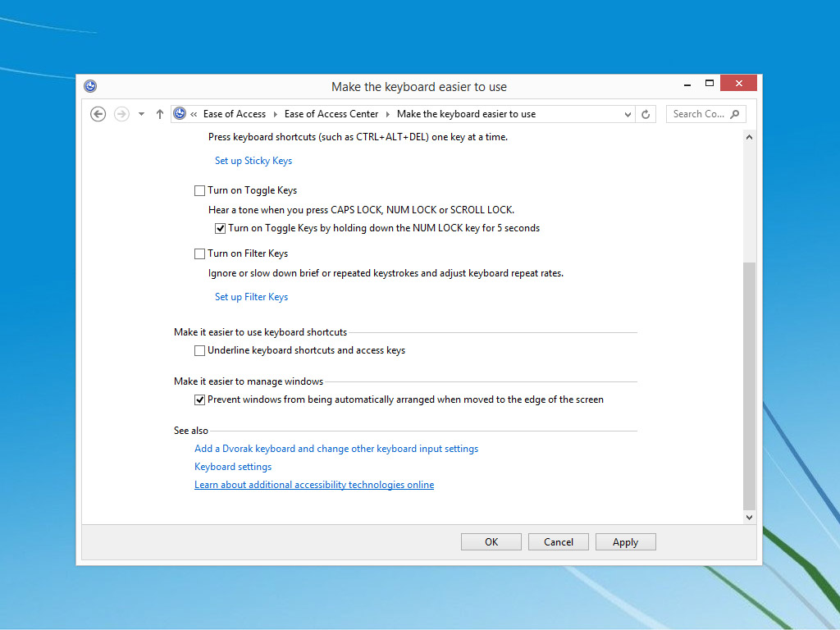
Task: Open Set up Filter Keys link
Action: click(x=251, y=297)
